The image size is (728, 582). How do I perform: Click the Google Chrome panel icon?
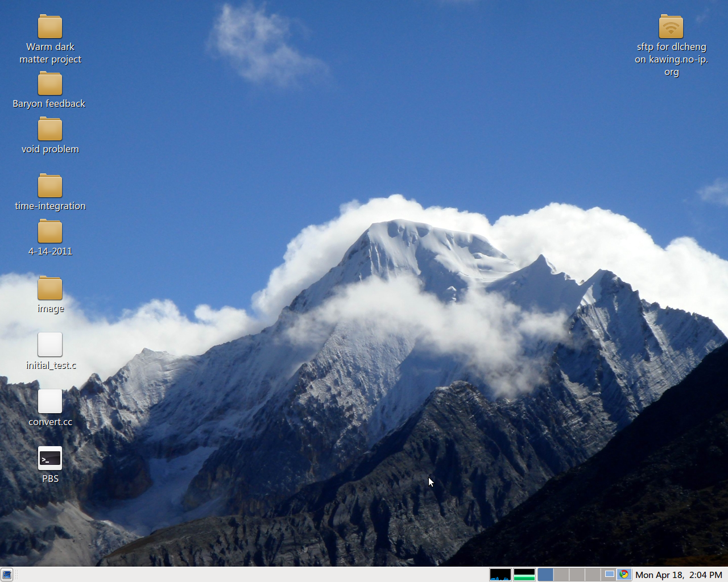pos(624,574)
